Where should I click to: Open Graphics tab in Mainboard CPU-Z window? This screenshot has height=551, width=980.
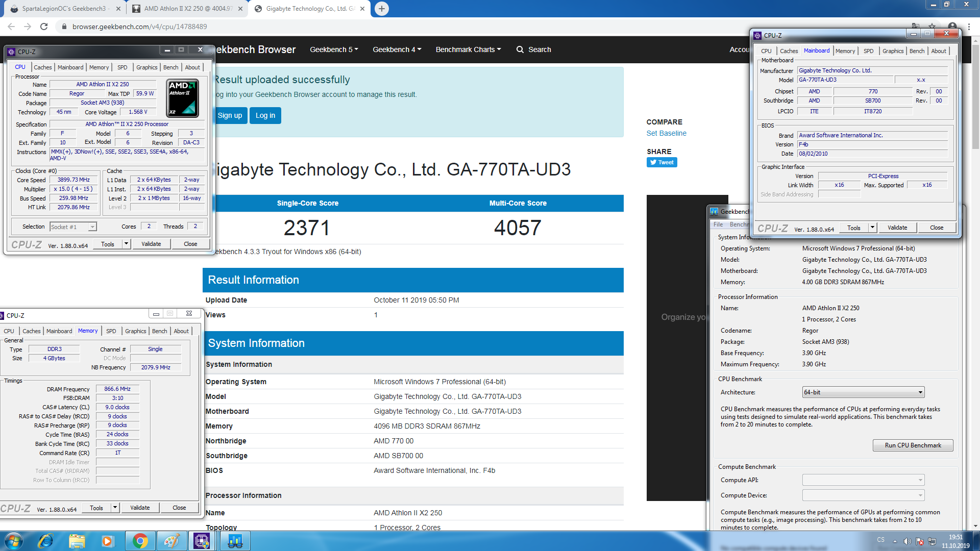click(893, 51)
